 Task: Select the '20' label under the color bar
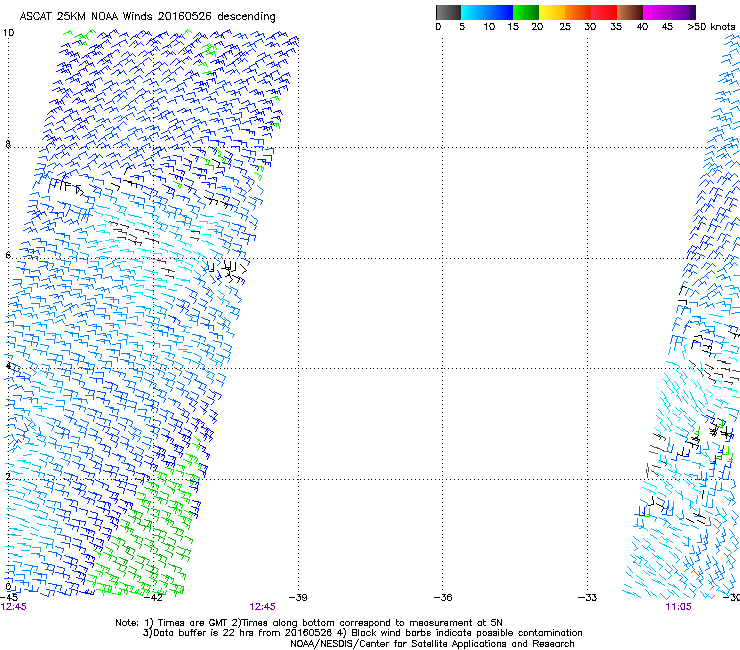point(537,27)
